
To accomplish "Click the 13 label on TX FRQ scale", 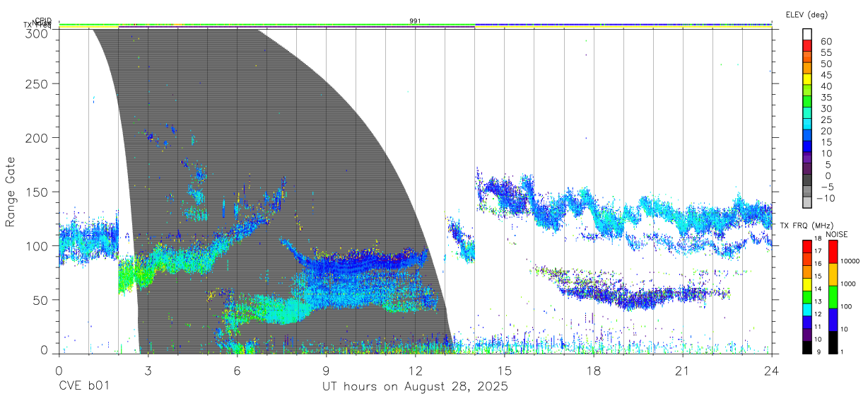I will [x=817, y=302].
